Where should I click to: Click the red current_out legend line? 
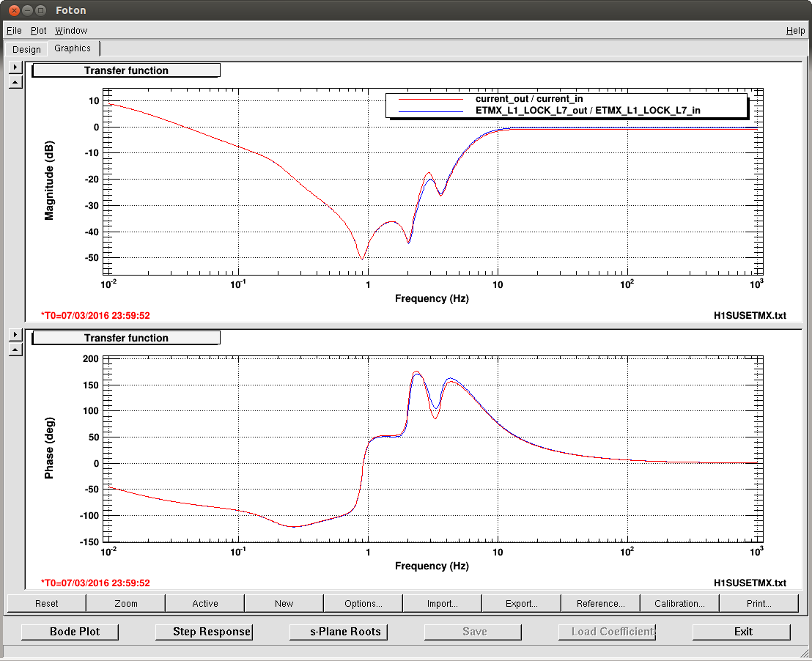tap(430, 99)
